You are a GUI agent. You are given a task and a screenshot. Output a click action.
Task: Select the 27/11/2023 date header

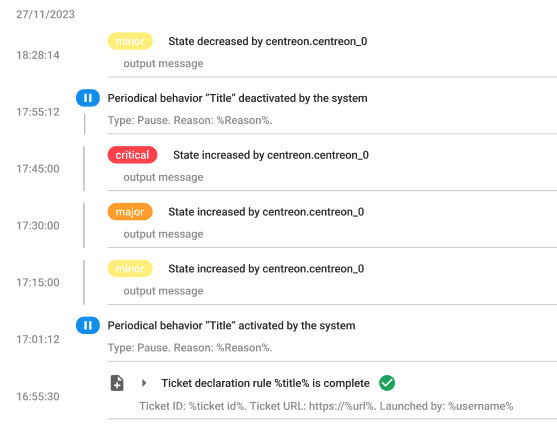(x=45, y=14)
